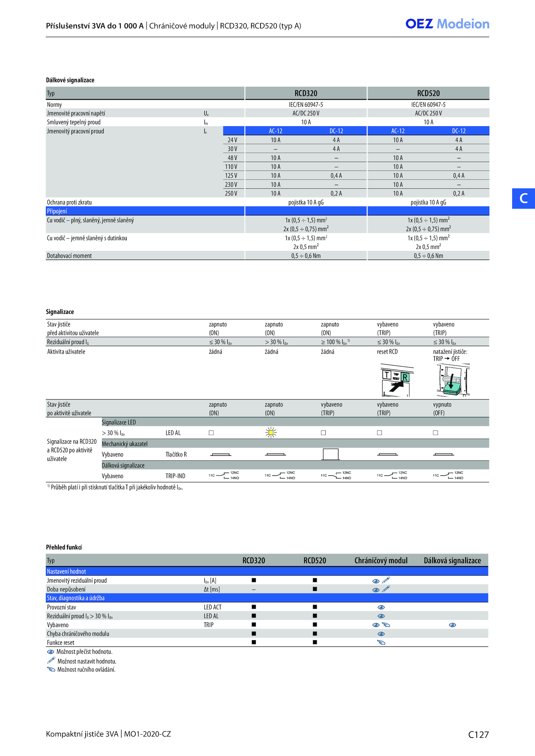Click the Dálková signalizace grey subheader row
This screenshot has height=756, width=535.
point(295,465)
